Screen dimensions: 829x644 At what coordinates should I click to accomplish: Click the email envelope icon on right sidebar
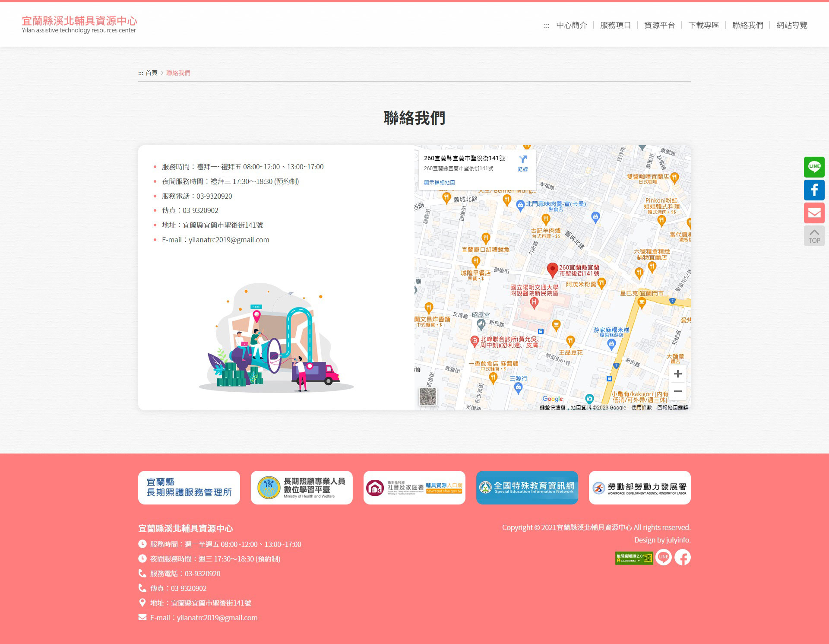pyautogui.click(x=814, y=213)
